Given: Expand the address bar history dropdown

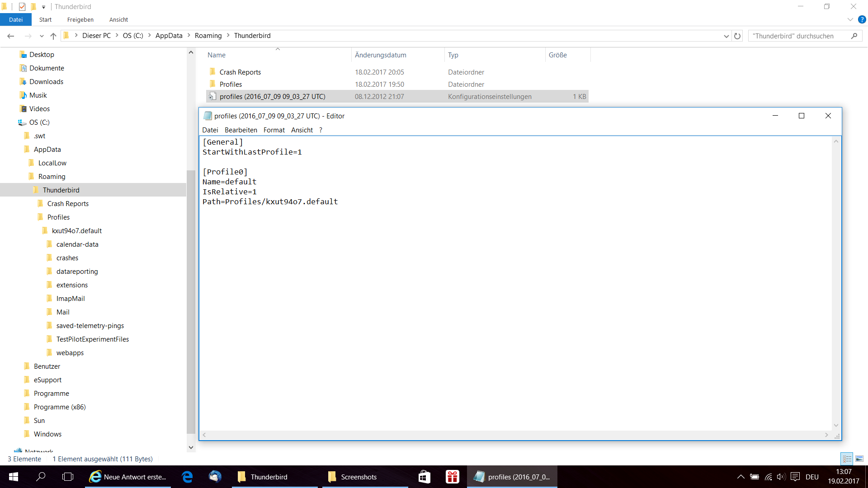Looking at the screenshot, I should point(726,36).
